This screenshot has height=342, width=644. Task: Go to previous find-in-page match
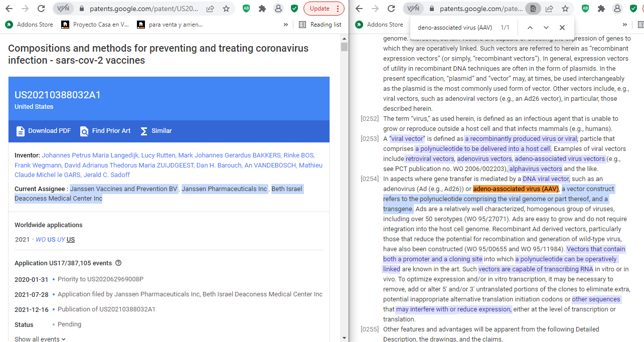[x=530, y=28]
